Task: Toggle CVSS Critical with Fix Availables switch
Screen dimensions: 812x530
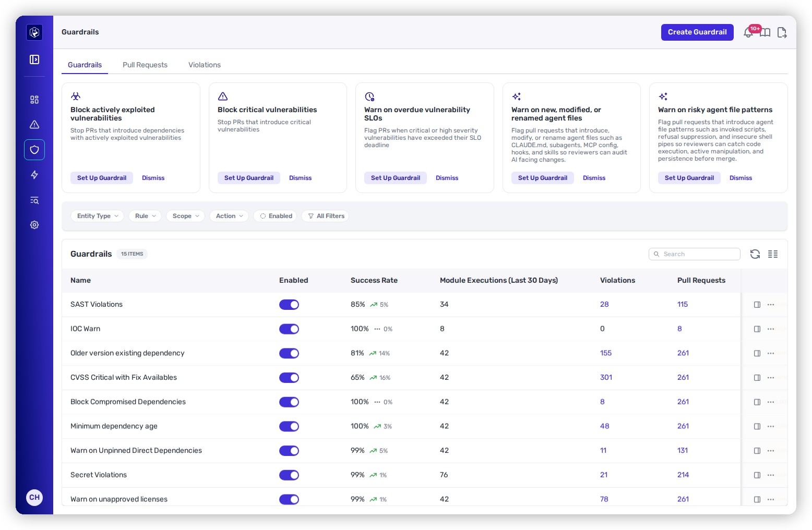Action: (x=289, y=378)
